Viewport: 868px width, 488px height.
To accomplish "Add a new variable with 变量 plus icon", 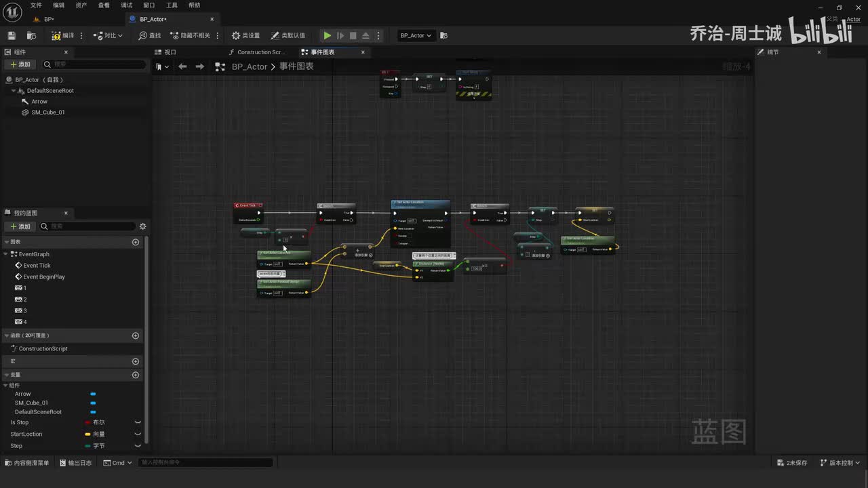I will pos(136,375).
